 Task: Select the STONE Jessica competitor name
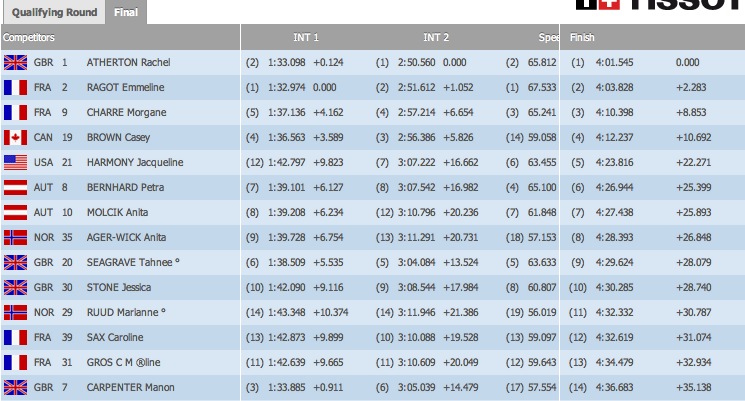pos(119,287)
